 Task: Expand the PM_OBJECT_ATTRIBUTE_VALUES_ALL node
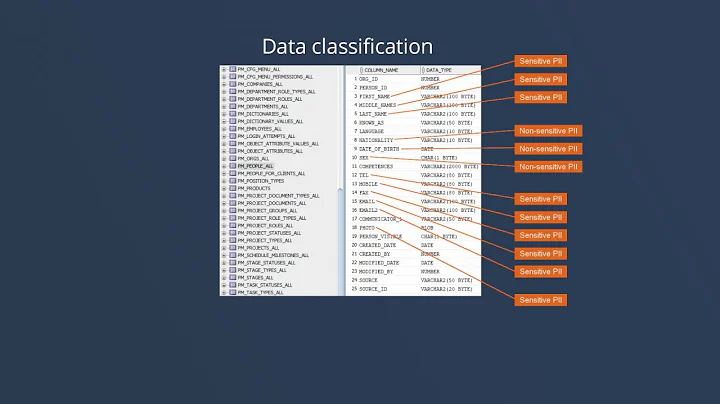point(224,144)
